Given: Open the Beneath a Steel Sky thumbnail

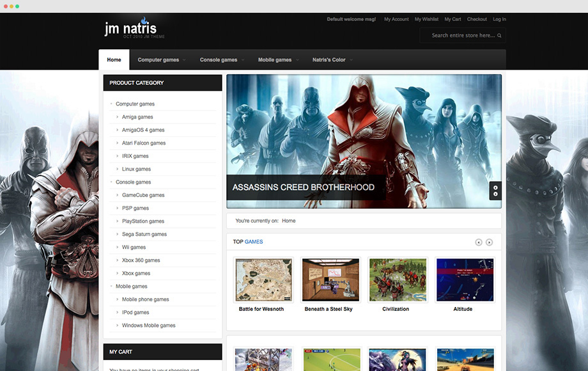Looking at the screenshot, I should click(x=330, y=280).
